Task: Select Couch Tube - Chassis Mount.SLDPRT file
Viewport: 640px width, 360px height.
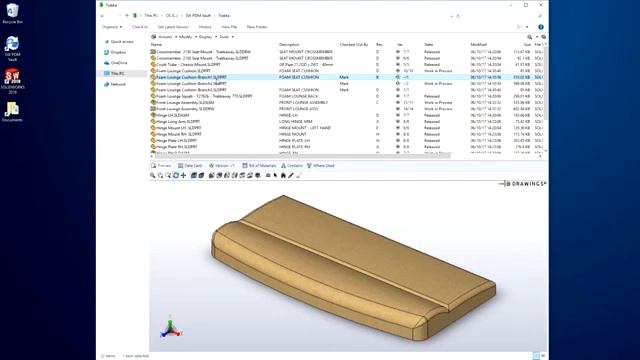Action: (185, 64)
